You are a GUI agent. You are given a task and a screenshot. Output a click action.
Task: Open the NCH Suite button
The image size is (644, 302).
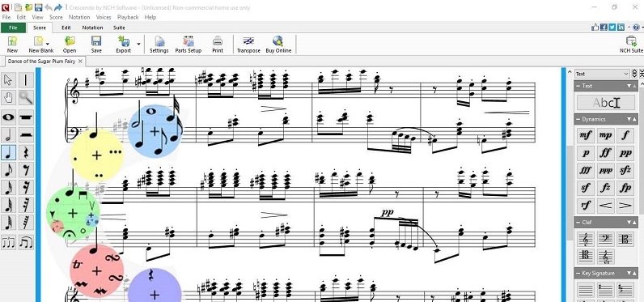[x=631, y=45]
